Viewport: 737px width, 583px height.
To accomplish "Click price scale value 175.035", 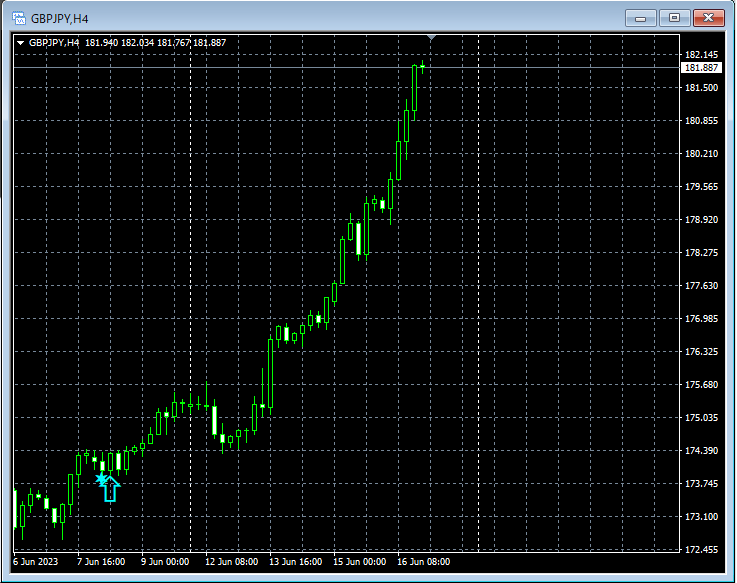I will [x=701, y=418].
